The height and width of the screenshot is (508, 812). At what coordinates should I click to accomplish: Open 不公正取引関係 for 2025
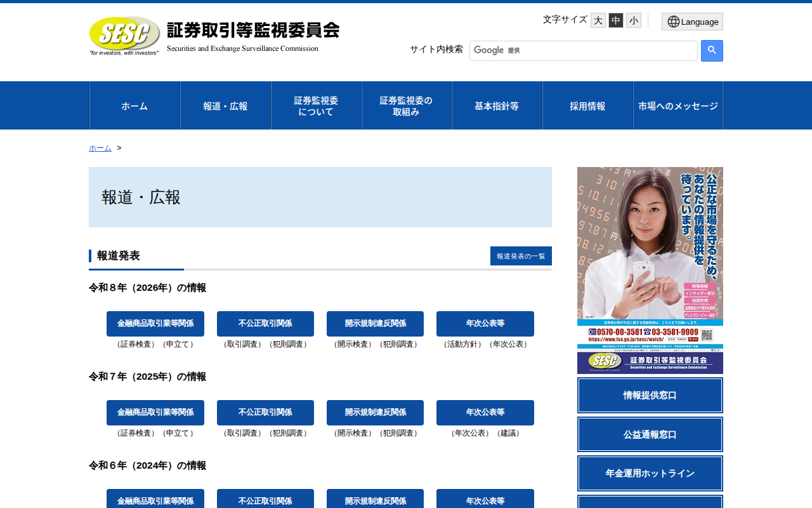265,413
